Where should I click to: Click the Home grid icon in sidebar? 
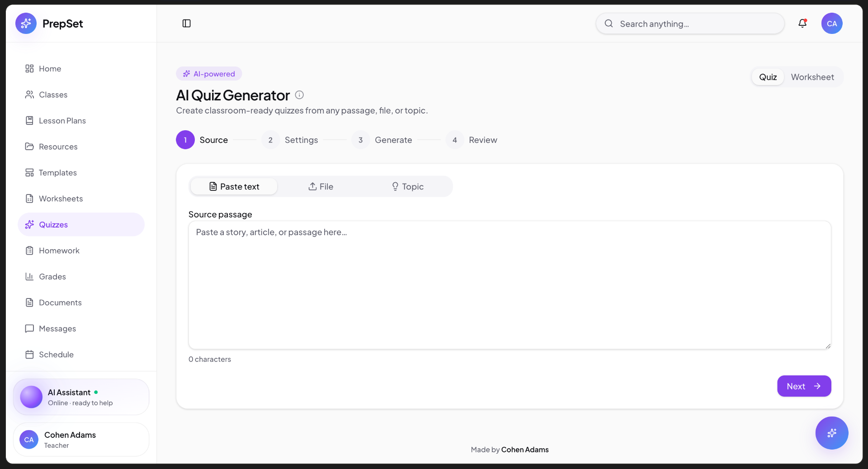pos(29,69)
